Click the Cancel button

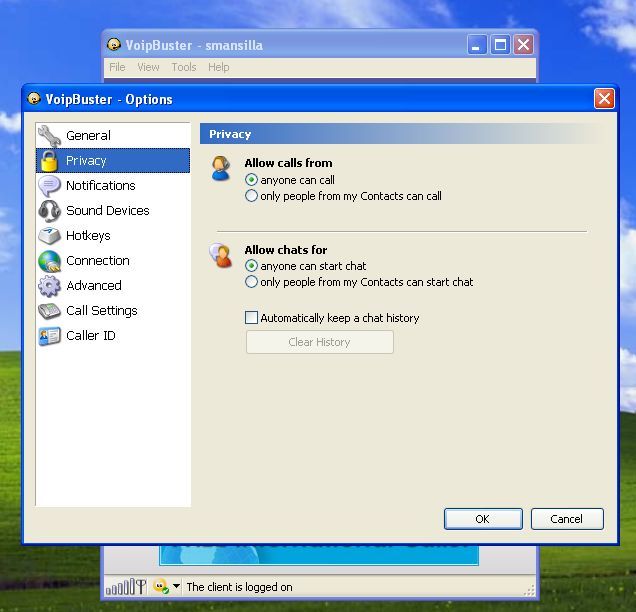[567, 519]
